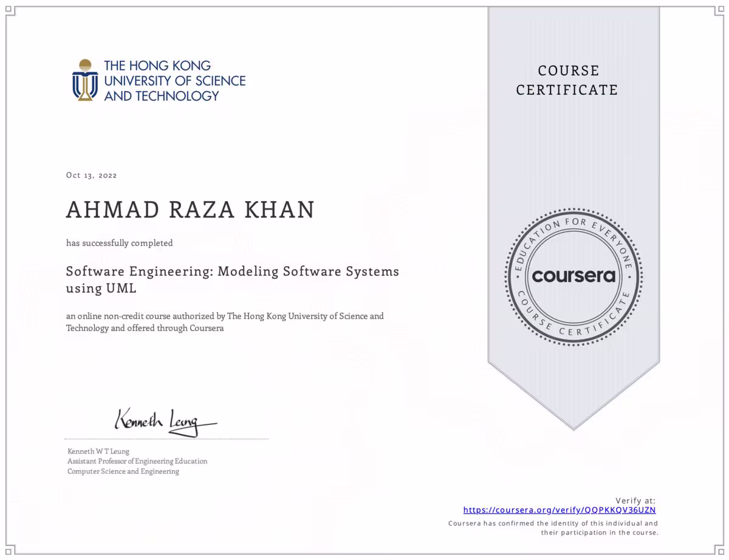Select Kenneth W T Leung's title text
729x560 pixels.
coord(137,461)
